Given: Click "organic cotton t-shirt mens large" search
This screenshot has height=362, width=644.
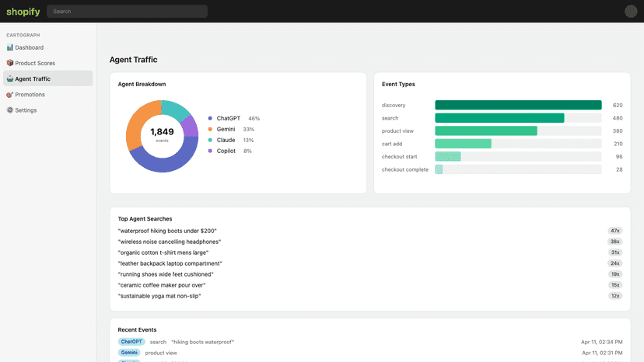Looking at the screenshot, I should [163, 252].
